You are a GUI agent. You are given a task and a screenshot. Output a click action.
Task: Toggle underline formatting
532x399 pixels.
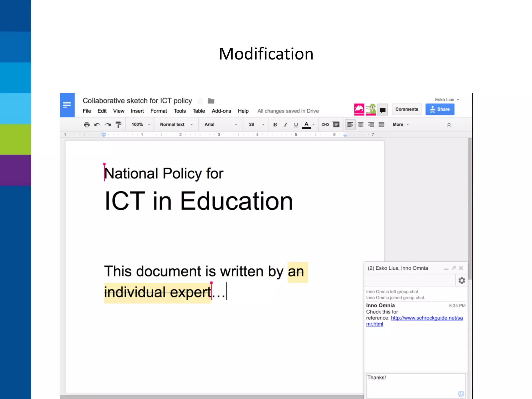[296, 125]
